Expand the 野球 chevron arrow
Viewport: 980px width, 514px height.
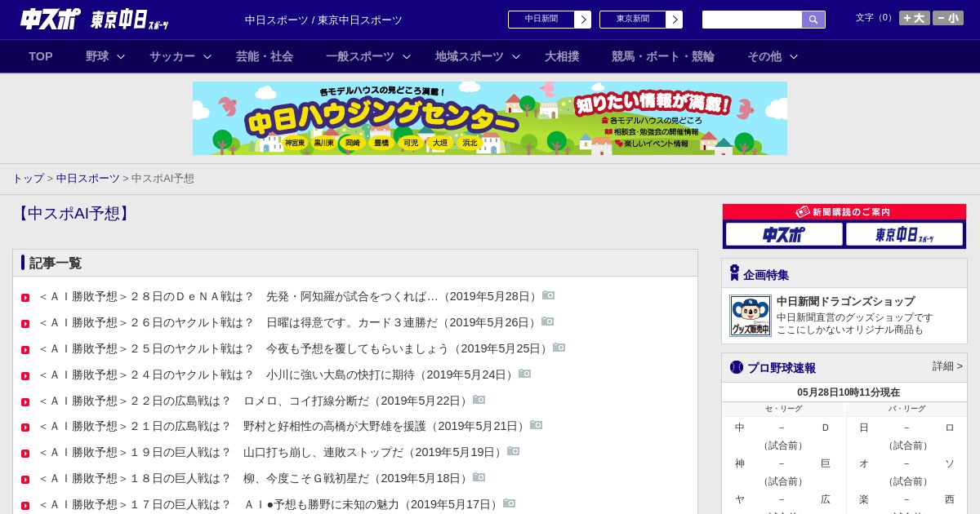[x=121, y=56]
